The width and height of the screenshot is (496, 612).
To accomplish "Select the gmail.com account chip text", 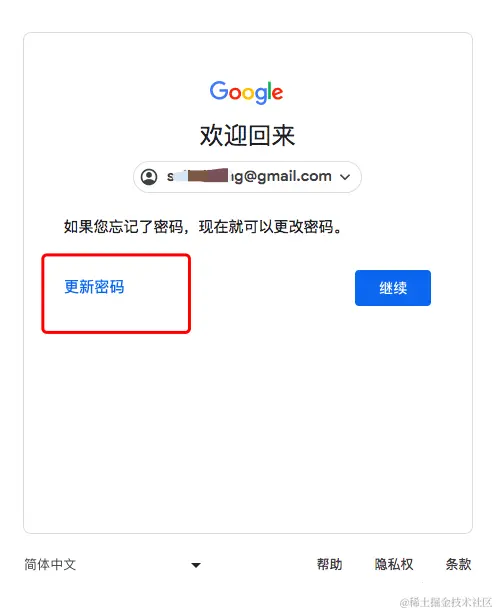I will (x=249, y=176).
